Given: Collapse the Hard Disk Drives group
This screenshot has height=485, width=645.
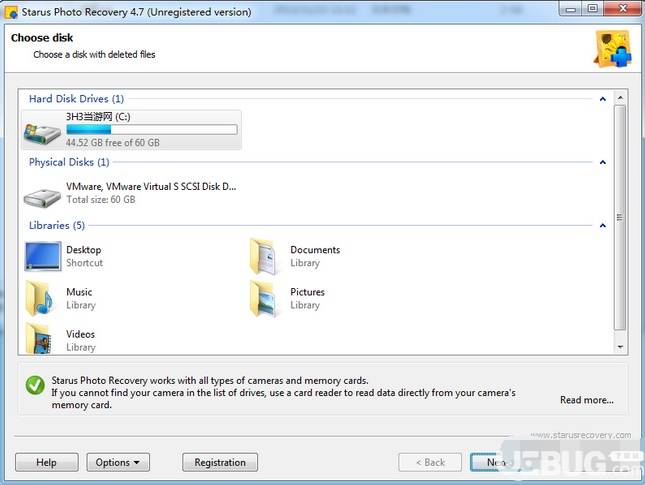Looking at the screenshot, I should tap(603, 99).
